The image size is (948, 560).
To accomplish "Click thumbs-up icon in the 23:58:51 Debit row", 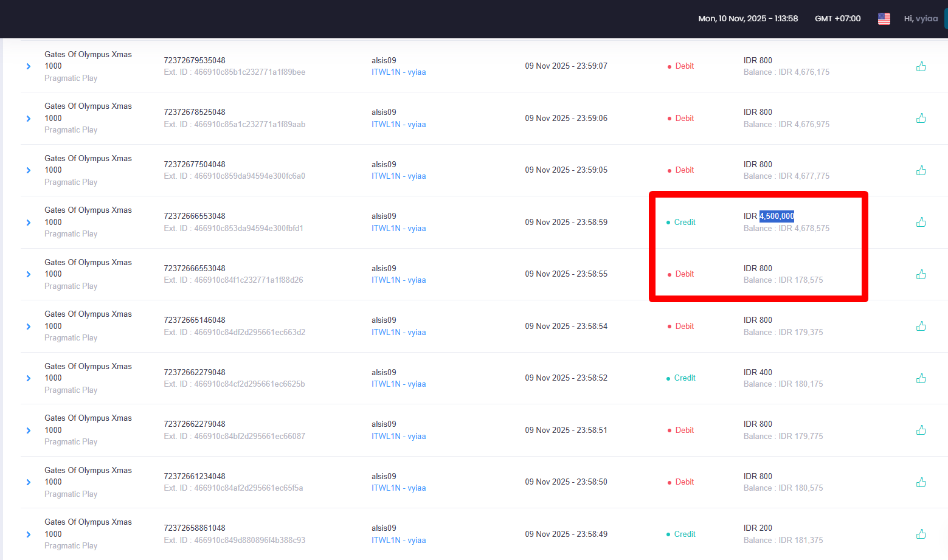I will [x=921, y=430].
